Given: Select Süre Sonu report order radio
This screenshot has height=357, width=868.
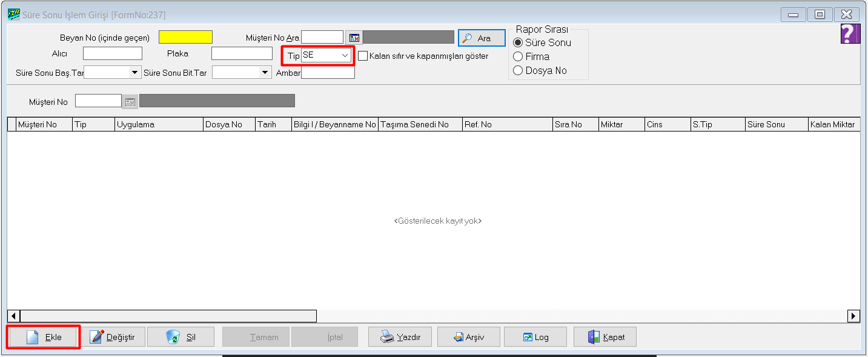Looking at the screenshot, I should click(518, 42).
